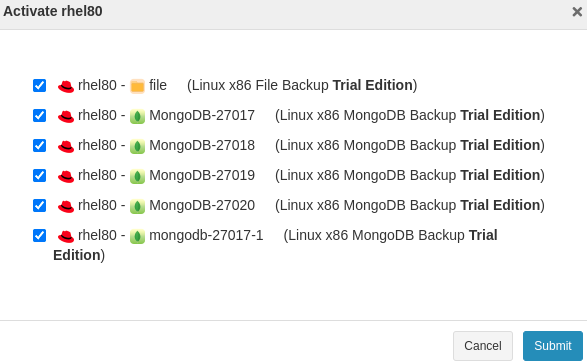Disable the mongodb-27017-1 checkbox
Image resolution: width=587 pixels, height=364 pixels.
coord(39,236)
